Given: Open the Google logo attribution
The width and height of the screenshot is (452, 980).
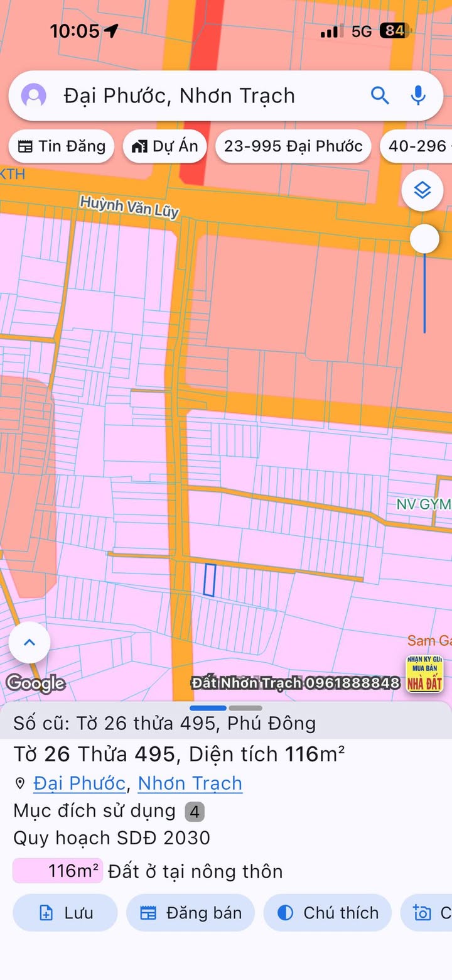Looking at the screenshot, I should [x=36, y=683].
